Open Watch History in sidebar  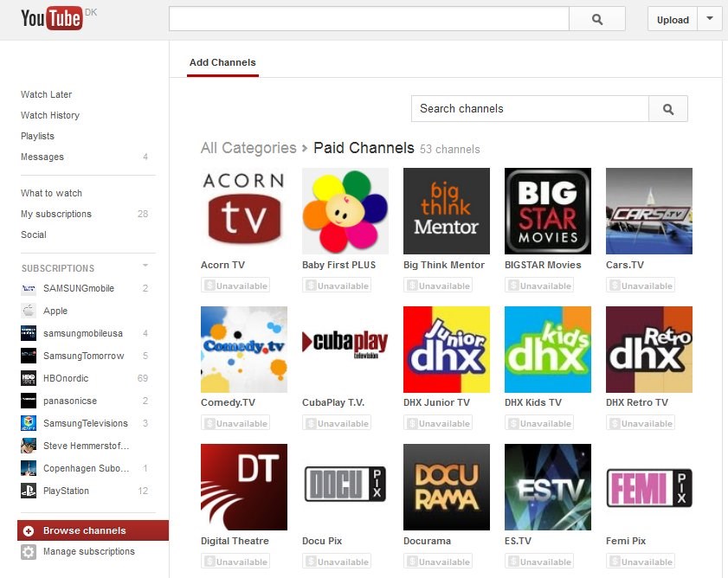coord(50,115)
